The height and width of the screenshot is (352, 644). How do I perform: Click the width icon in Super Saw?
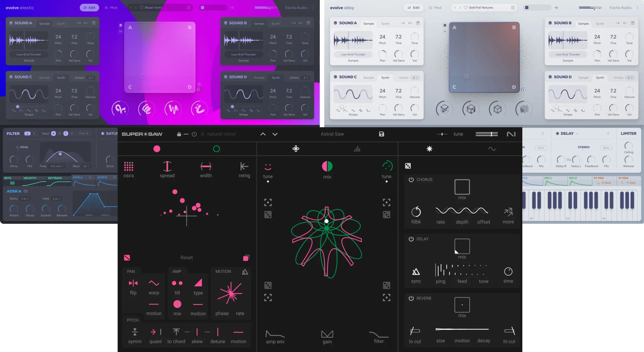click(206, 166)
